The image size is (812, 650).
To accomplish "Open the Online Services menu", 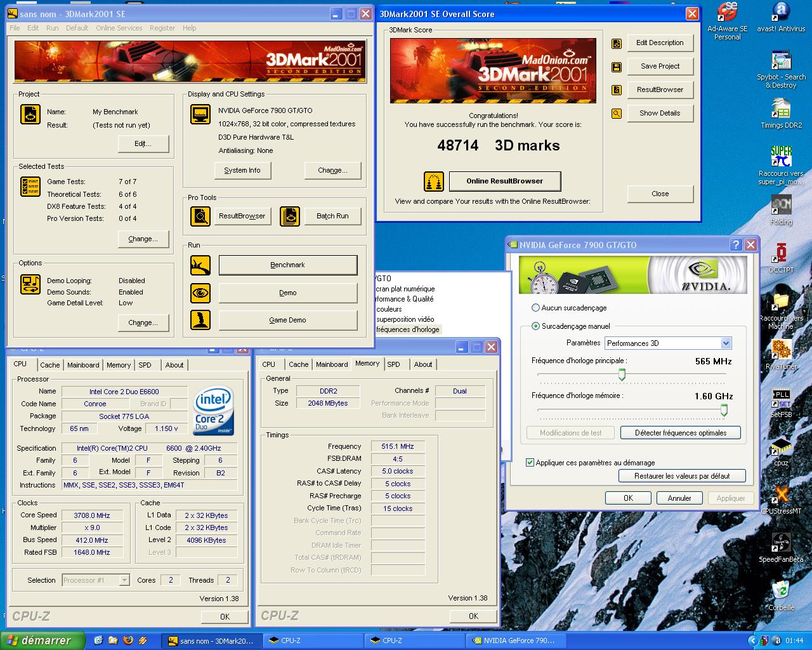I will (x=119, y=28).
